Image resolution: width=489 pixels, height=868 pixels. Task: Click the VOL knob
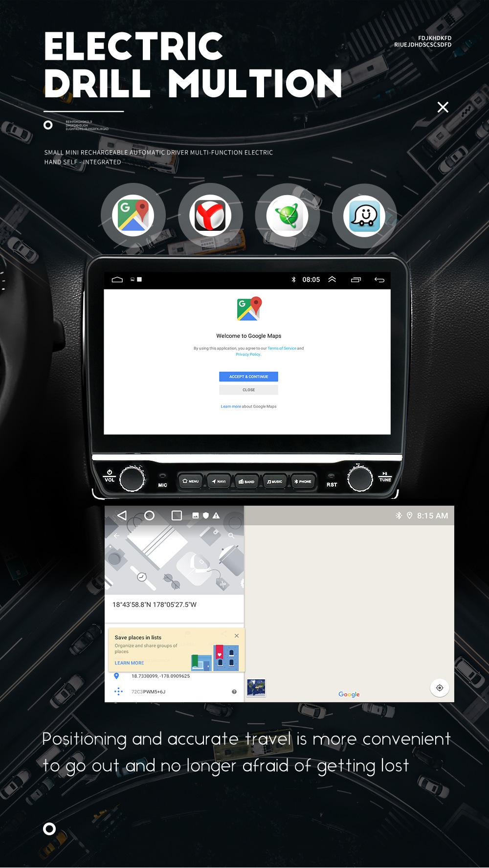pos(132,478)
